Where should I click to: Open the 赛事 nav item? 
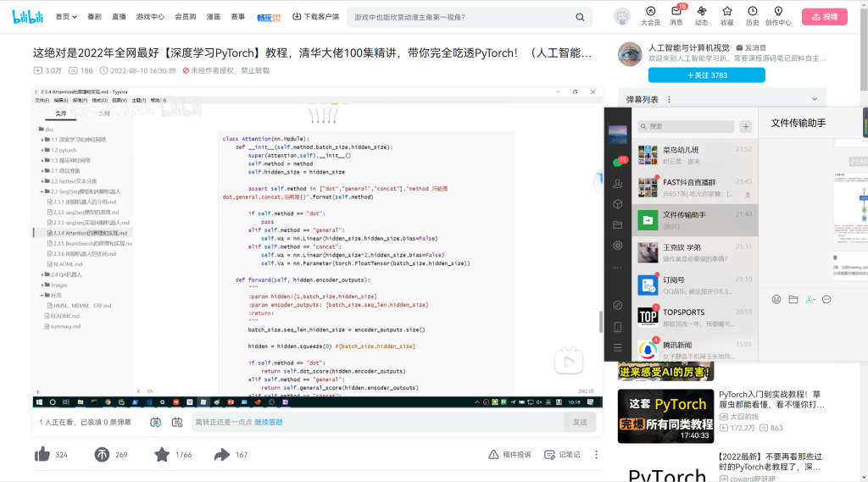tap(238, 17)
